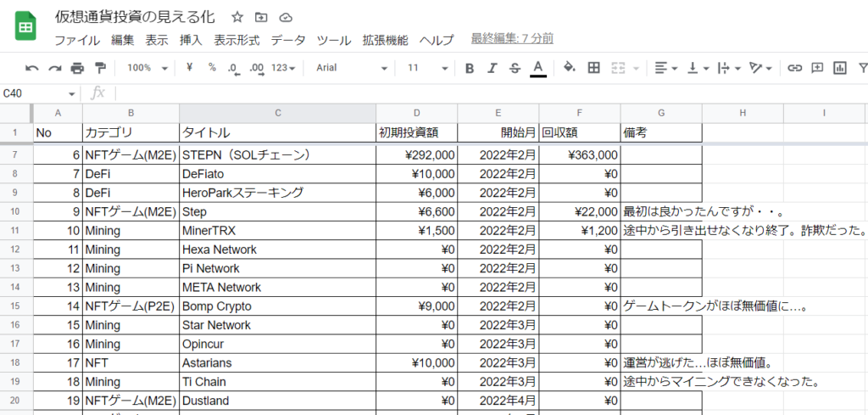Apply yen currency format
This screenshot has width=868, height=415.
tap(190, 68)
